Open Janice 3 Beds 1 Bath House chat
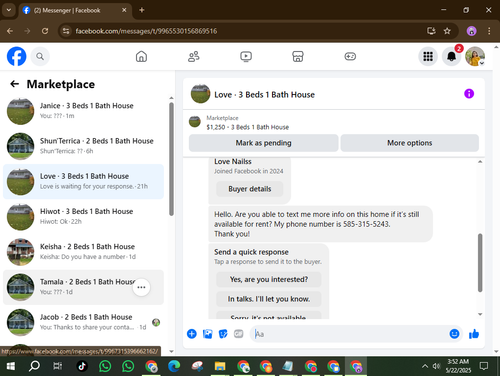The width and height of the screenshot is (500, 376). click(83, 111)
